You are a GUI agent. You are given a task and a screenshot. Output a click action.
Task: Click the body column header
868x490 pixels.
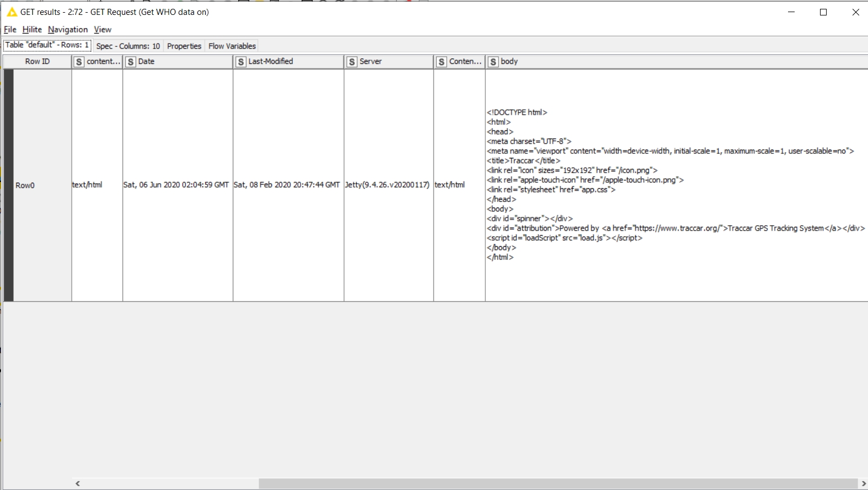point(677,61)
